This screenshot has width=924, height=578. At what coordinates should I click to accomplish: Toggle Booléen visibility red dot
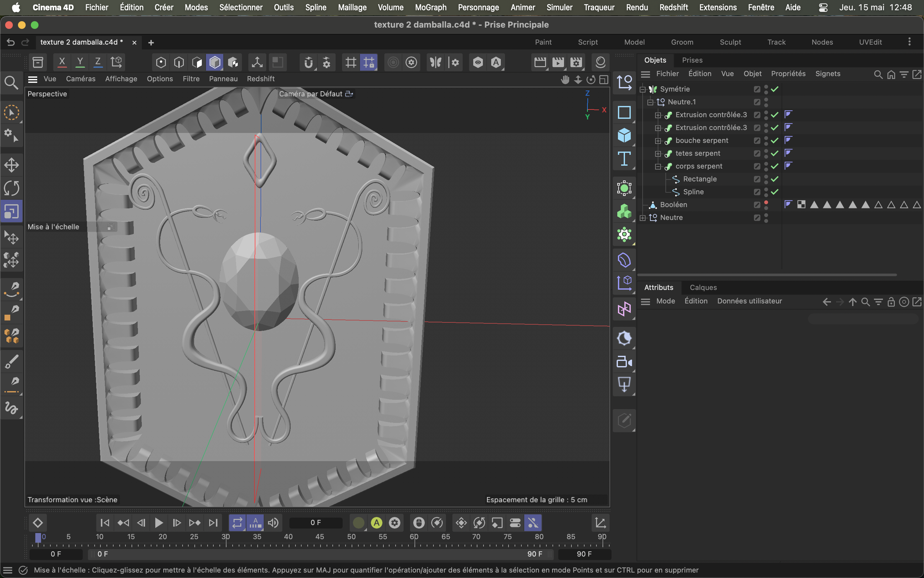766,203
